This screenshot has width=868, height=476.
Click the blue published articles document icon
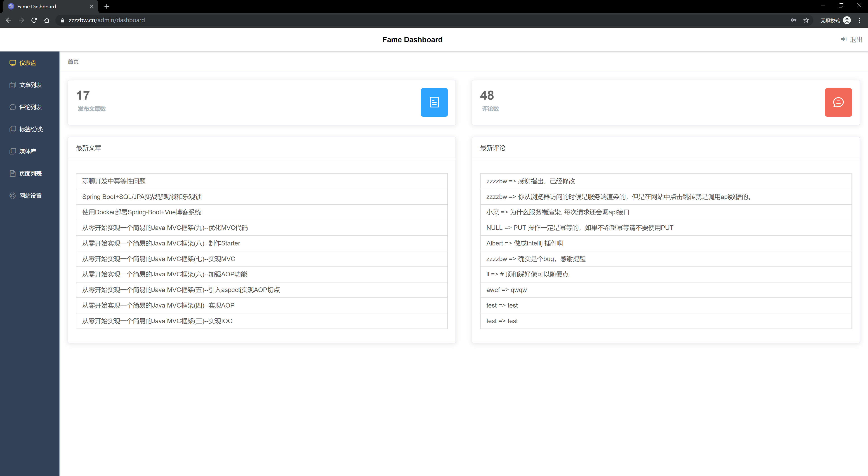click(x=434, y=102)
